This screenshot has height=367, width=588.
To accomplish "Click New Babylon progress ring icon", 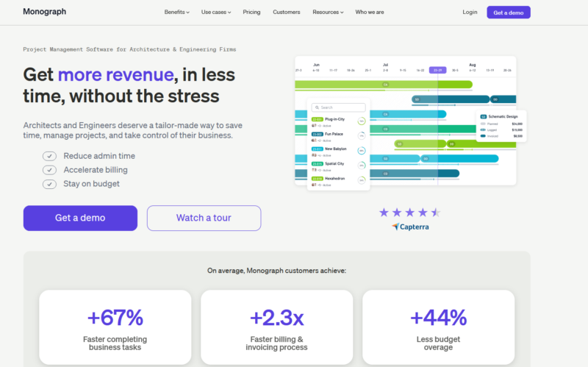I will tap(362, 151).
